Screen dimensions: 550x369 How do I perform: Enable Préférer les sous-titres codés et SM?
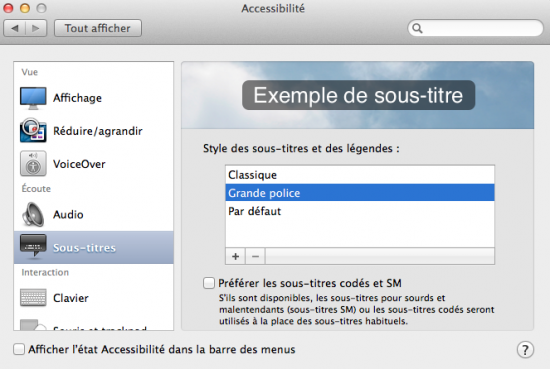click(209, 283)
